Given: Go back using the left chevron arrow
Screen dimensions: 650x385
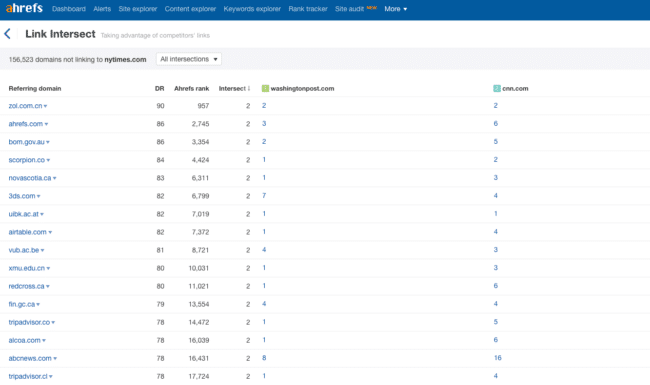Looking at the screenshot, I should [x=7, y=34].
